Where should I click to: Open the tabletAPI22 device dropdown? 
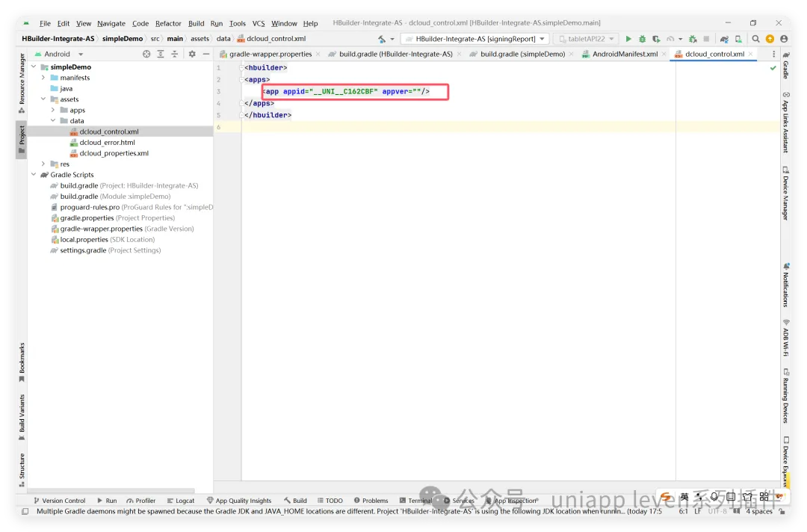587,39
